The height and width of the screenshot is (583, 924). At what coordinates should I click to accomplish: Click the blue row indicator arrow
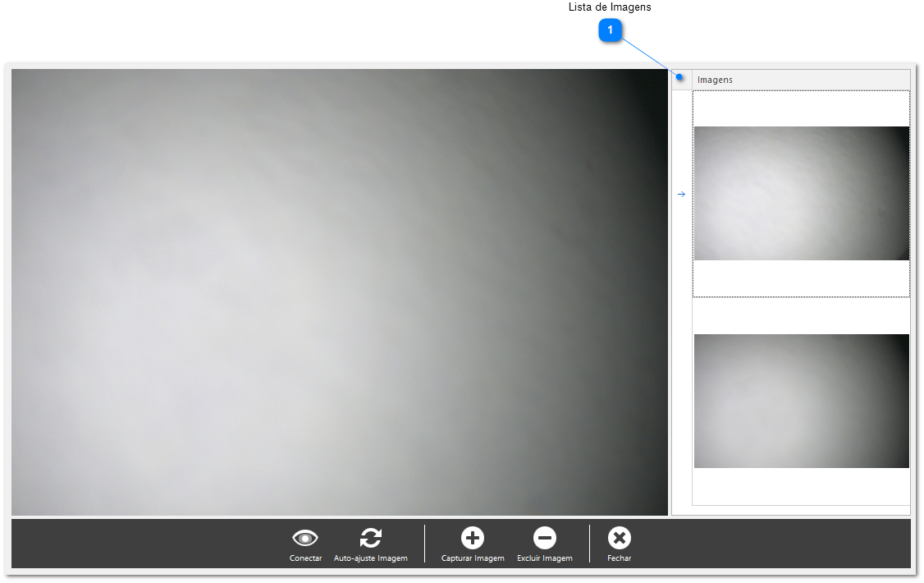pos(682,194)
